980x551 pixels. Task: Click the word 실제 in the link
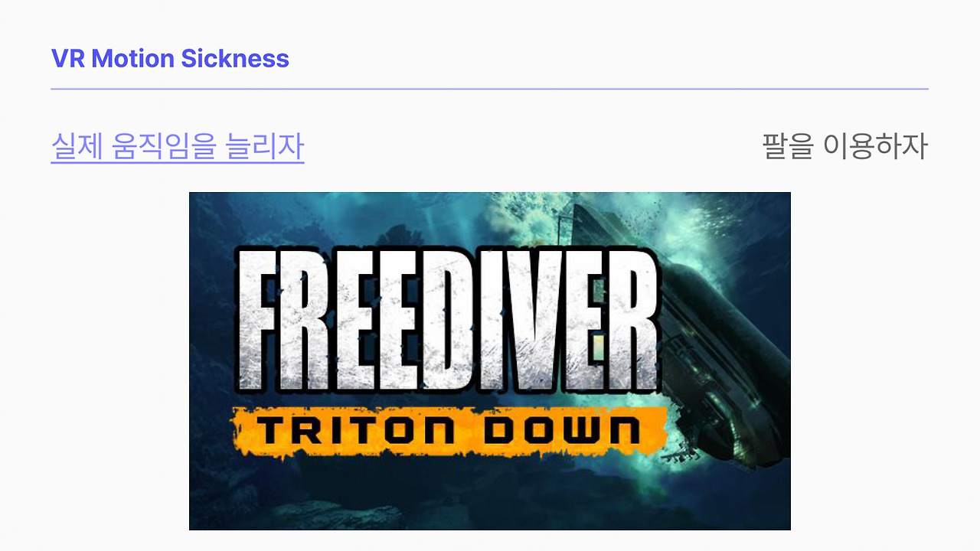click(77, 146)
